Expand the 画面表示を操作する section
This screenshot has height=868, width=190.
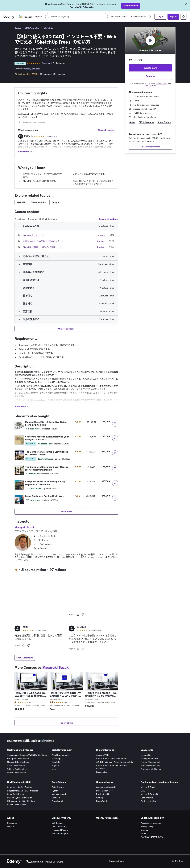tap(66, 272)
